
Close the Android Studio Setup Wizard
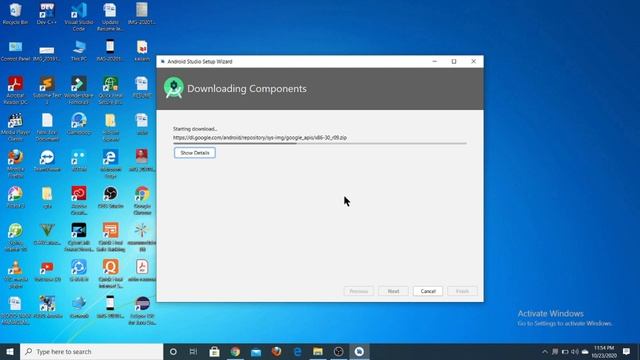pyautogui.click(x=473, y=61)
